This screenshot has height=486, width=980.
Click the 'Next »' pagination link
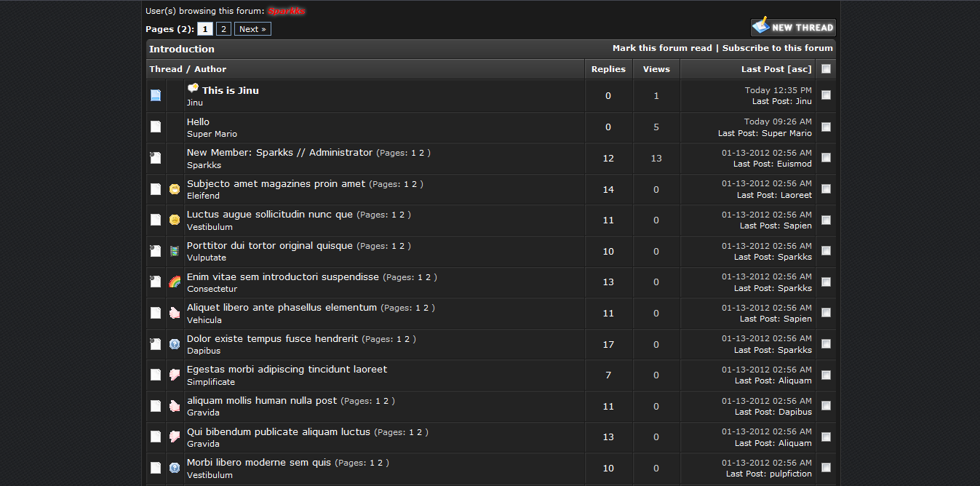click(252, 29)
